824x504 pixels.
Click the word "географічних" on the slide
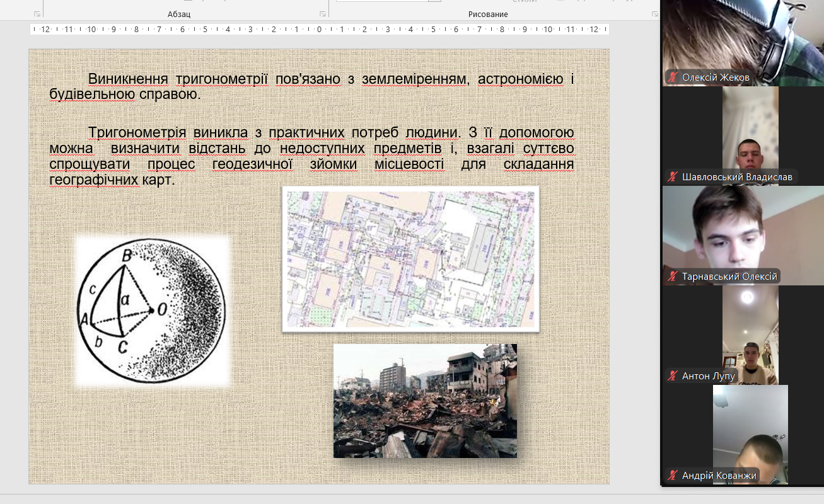(x=94, y=180)
